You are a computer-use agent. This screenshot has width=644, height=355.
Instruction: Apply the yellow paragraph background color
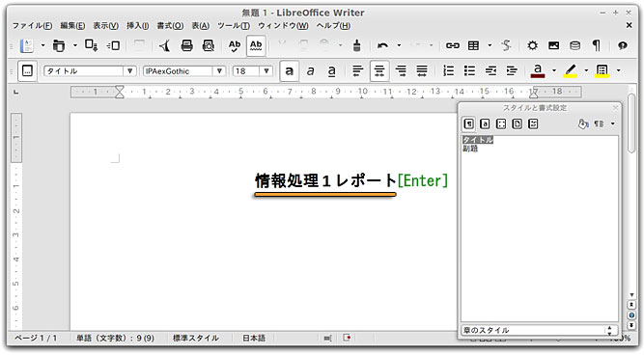602,71
